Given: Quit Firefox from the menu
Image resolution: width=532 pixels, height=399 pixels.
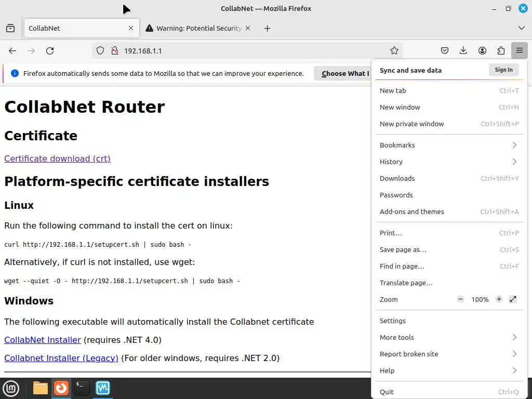Looking at the screenshot, I should (x=449, y=392).
